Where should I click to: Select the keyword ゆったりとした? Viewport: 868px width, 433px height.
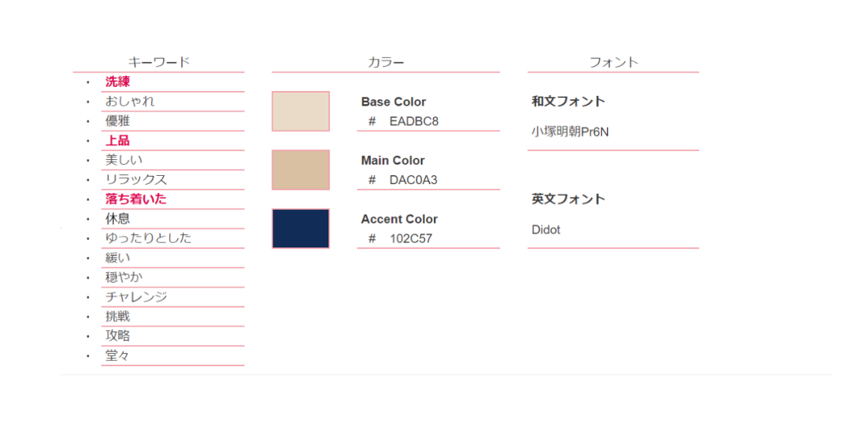click(149, 238)
